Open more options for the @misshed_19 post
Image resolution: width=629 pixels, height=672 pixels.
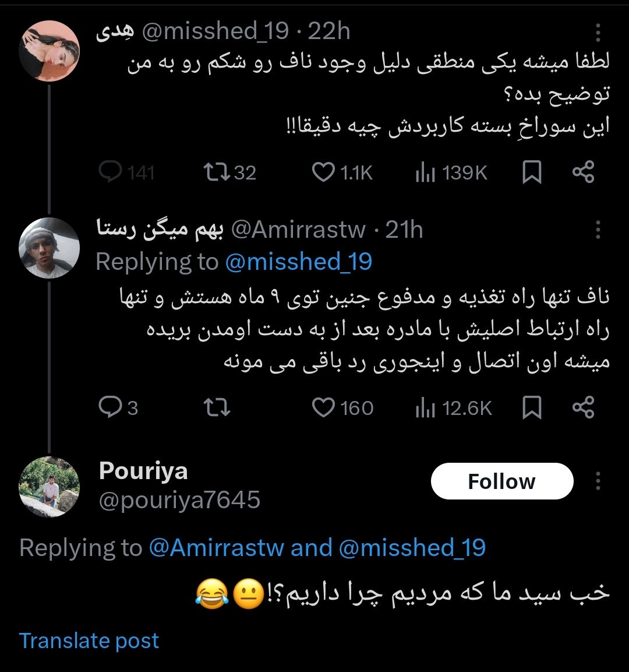(x=598, y=33)
